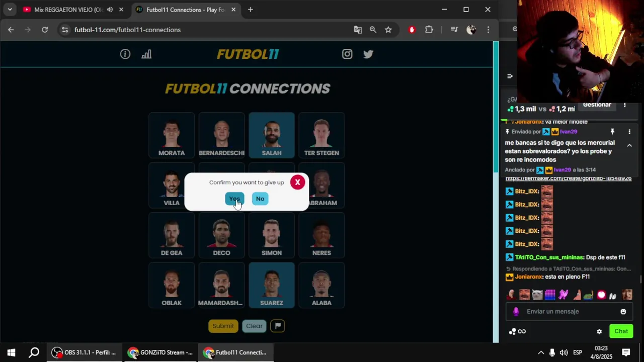Open the Futbol11 Twitter link icon
This screenshot has width=644, height=362.
[368, 54]
